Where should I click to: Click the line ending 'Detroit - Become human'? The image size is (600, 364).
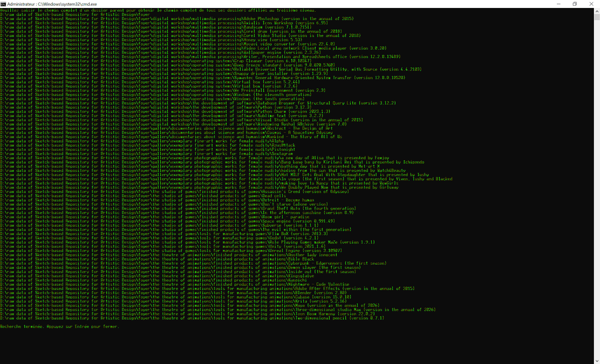157,200
